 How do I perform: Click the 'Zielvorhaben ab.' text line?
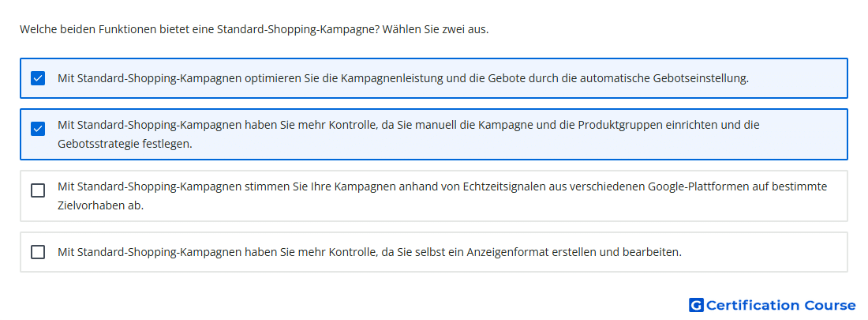pos(100,205)
